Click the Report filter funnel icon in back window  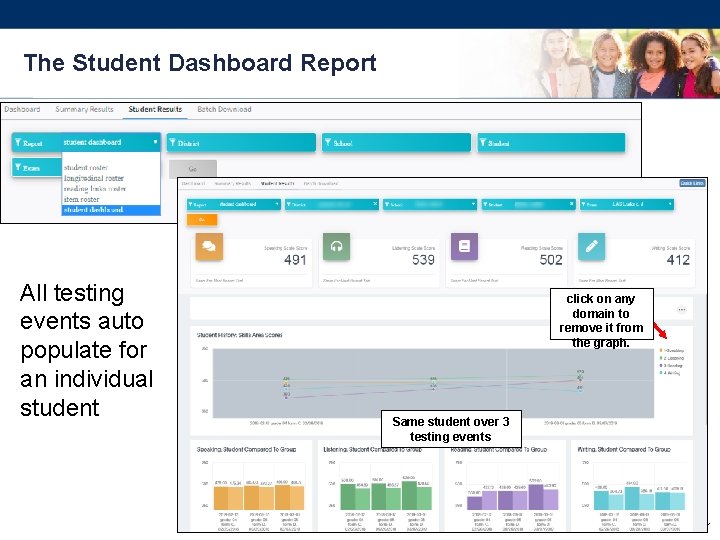pyautogui.click(x=18, y=142)
